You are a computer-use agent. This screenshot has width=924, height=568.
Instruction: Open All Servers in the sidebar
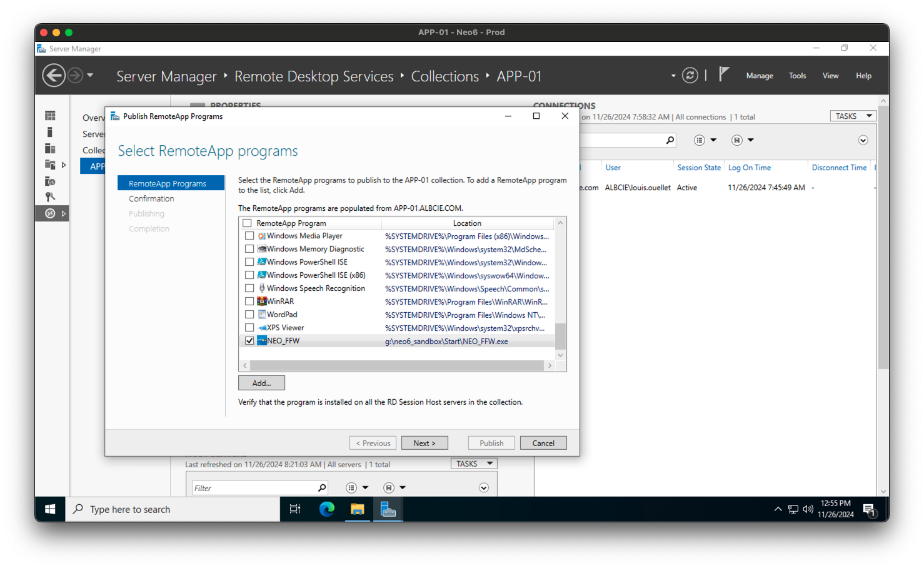point(49,148)
